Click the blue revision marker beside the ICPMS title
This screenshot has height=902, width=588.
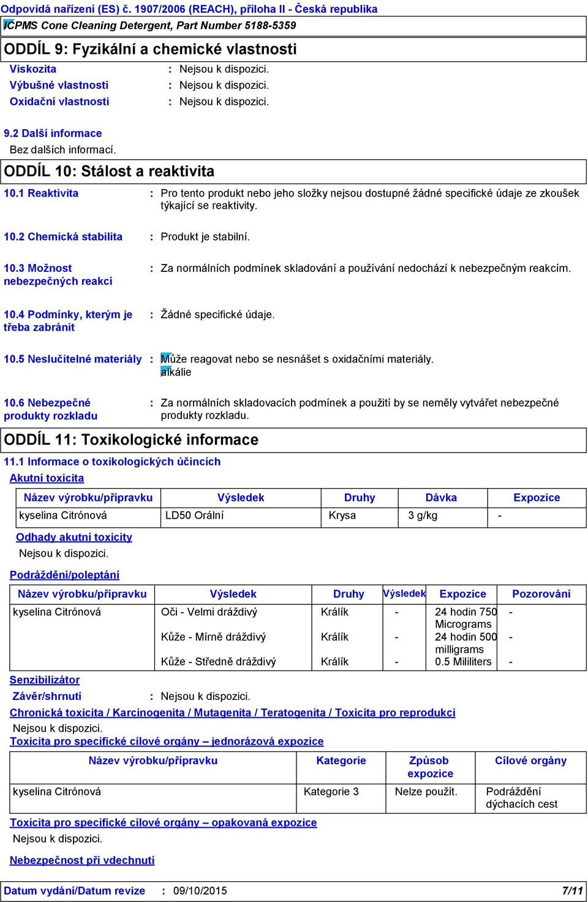tap(8, 24)
